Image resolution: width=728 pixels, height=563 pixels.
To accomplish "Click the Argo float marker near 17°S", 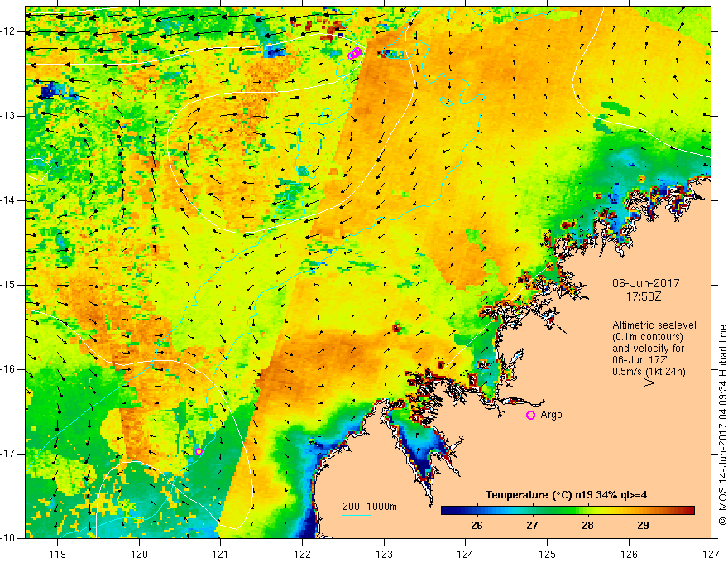I will coord(199,451).
